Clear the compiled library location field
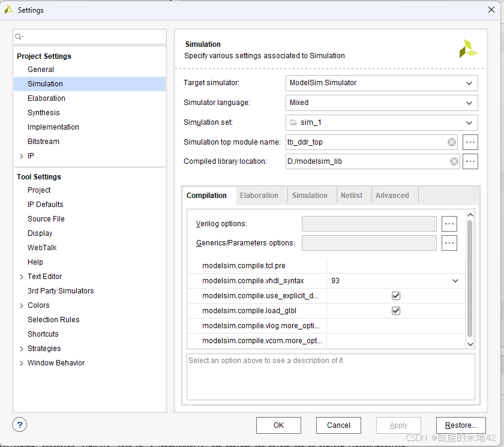Viewport: 504px width, 447px height. 454,161
